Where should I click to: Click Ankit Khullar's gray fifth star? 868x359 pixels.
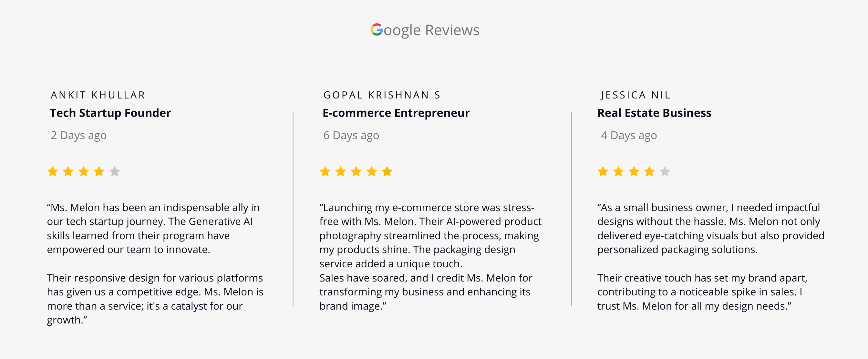point(115,171)
